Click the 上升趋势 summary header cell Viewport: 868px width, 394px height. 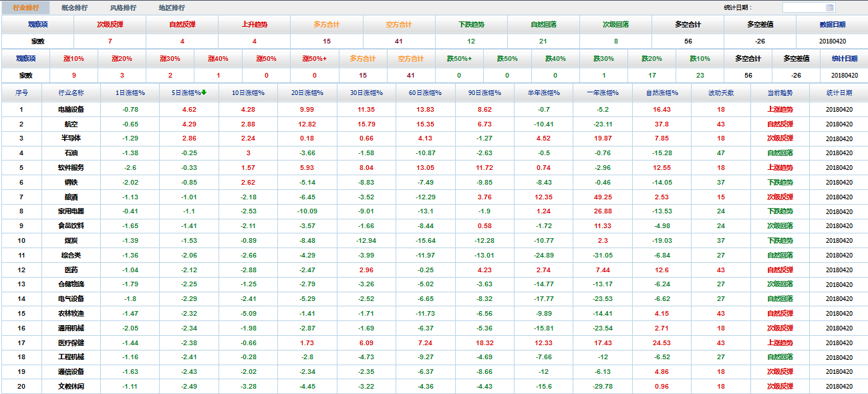point(255,25)
